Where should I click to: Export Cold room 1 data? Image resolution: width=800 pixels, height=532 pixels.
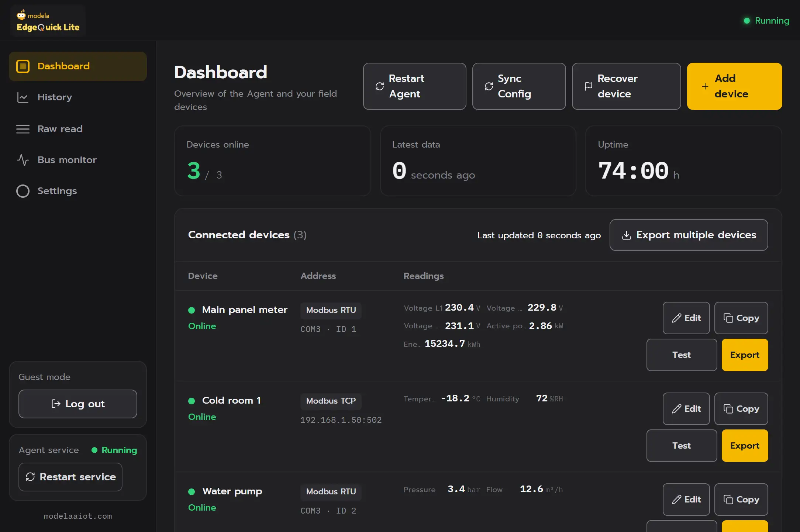point(745,446)
